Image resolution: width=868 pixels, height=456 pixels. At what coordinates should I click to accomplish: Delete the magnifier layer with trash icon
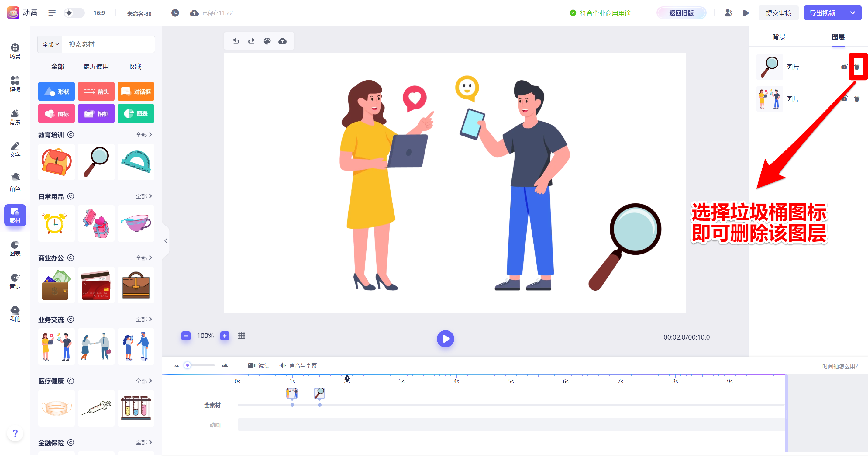tap(857, 67)
